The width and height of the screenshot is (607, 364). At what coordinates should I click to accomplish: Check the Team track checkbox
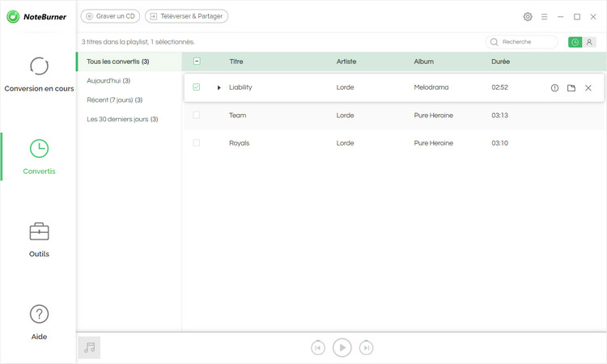click(x=197, y=115)
